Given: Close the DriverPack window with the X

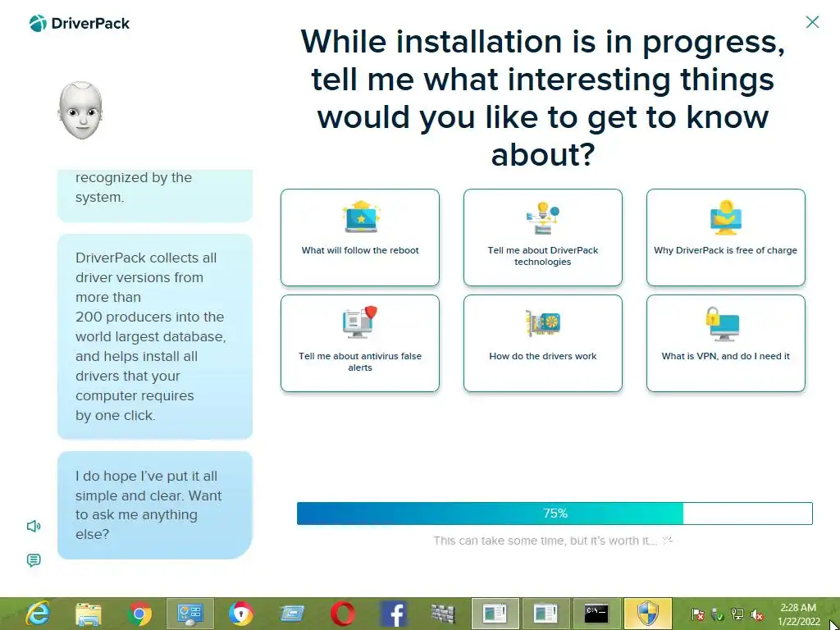Looking at the screenshot, I should [812, 22].
